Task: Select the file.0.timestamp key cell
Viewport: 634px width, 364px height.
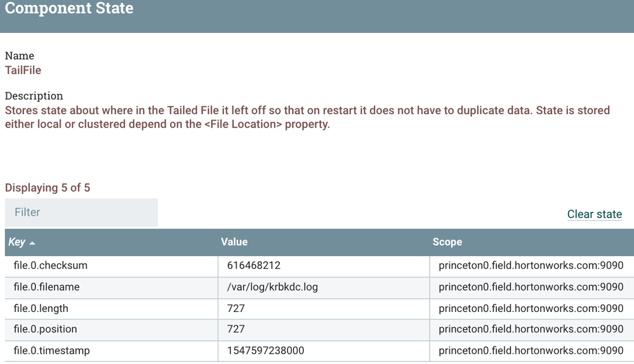Action: click(52, 351)
